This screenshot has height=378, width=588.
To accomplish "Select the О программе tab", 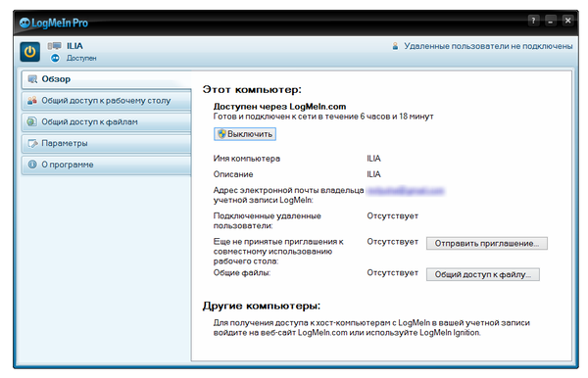I will pyautogui.click(x=107, y=165).
